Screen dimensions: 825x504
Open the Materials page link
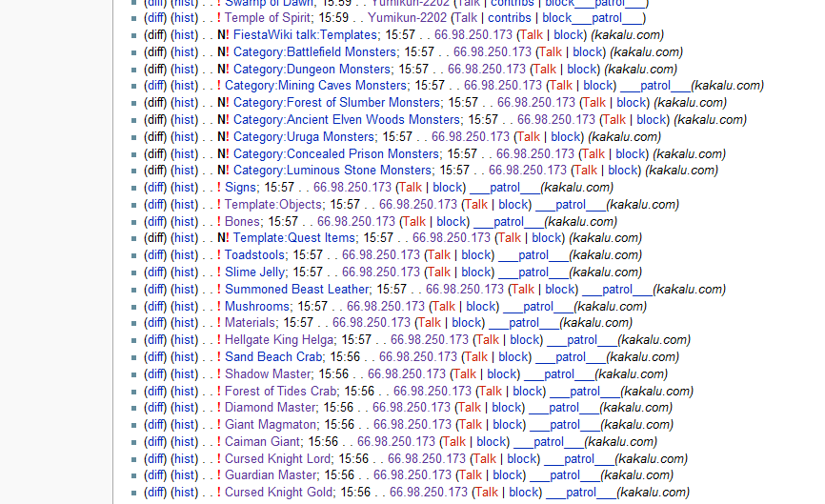point(250,323)
